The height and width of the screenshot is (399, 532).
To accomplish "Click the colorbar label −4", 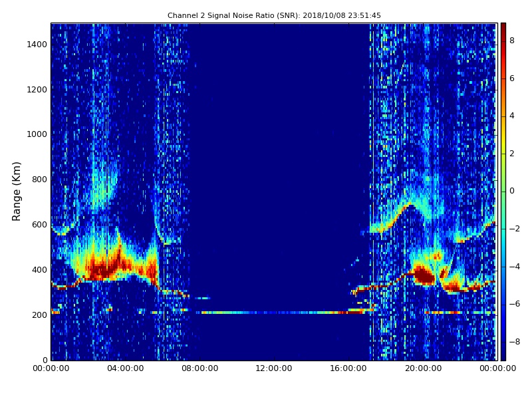I will click(x=514, y=266).
